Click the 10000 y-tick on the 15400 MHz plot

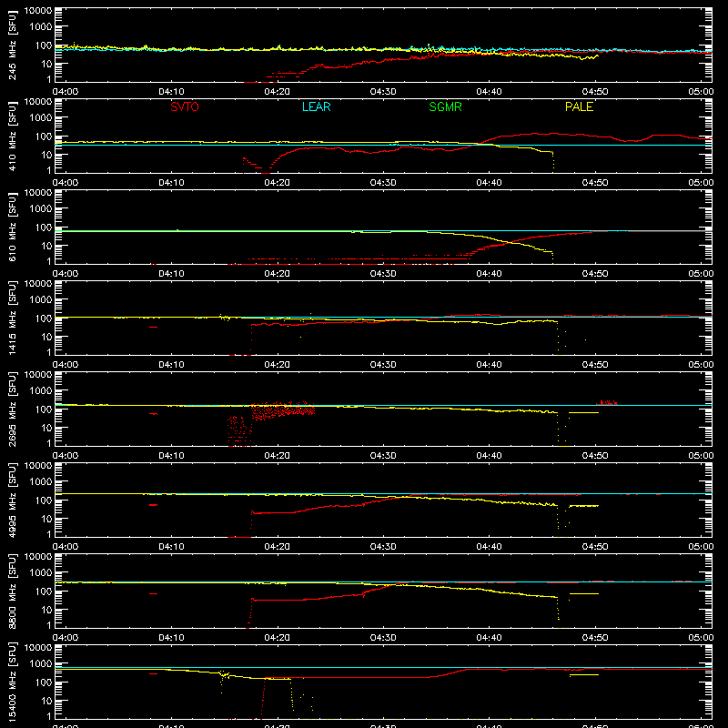pyautogui.click(x=38, y=648)
